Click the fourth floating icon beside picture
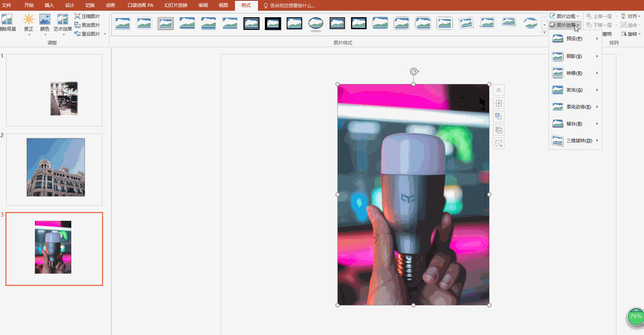 click(498, 130)
